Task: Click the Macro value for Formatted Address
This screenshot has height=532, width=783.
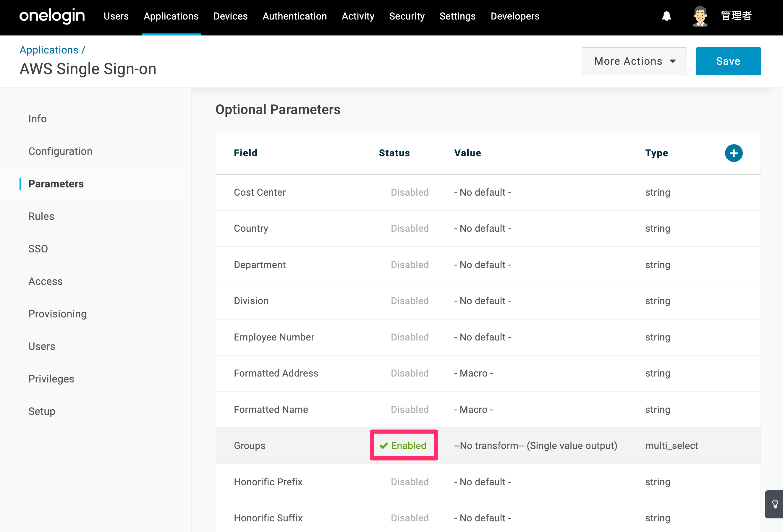Action: [473, 373]
